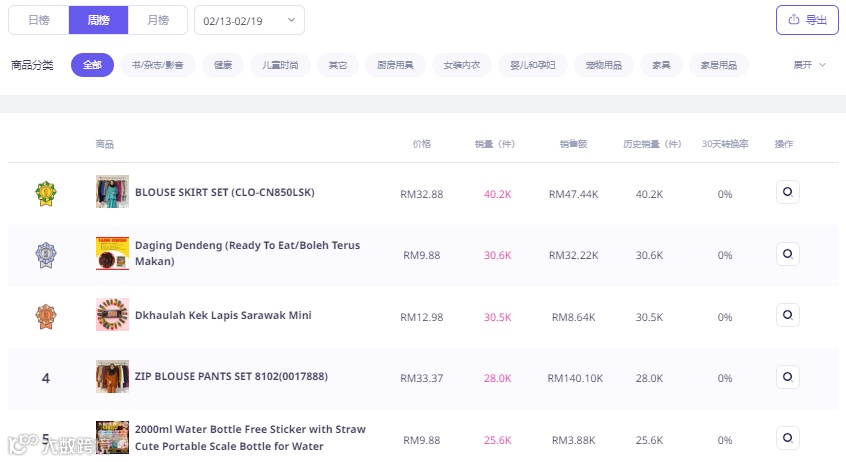Click the gold first-place medal icon
Screen dimensions: 846x462
click(x=45, y=193)
